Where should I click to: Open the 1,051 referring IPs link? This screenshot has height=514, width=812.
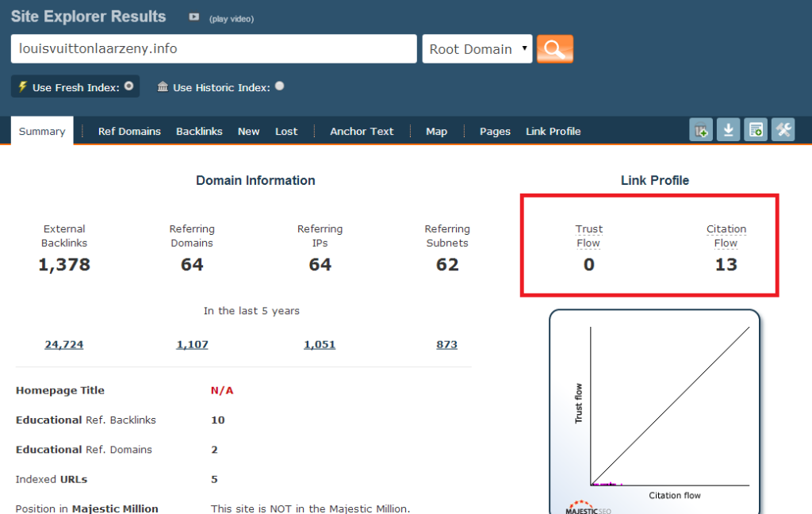(x=320, y=344)
